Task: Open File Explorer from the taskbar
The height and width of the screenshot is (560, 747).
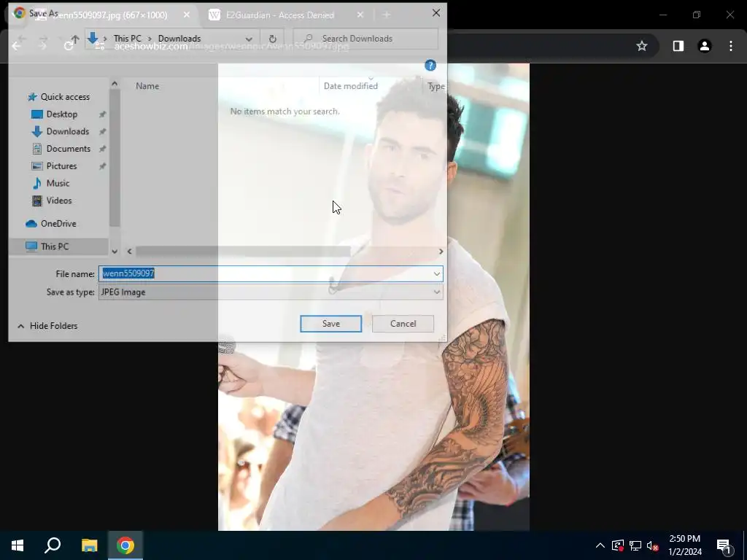Action: [x=89, y=545]
